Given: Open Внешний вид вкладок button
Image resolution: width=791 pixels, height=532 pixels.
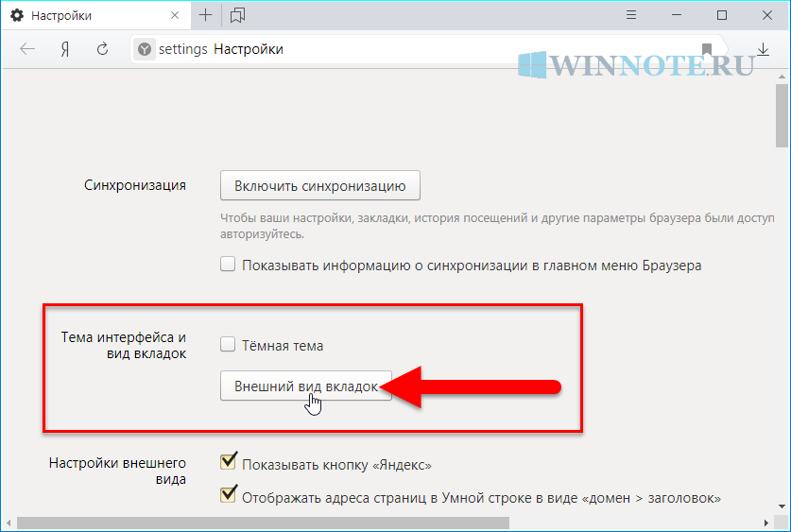Looking at the screenshot, I should [305, 386].
